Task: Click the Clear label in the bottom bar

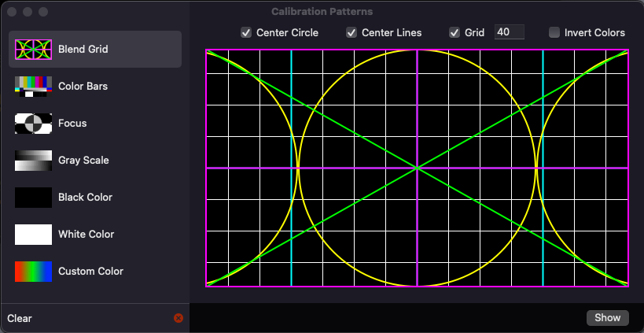Action: pos(20,318)
